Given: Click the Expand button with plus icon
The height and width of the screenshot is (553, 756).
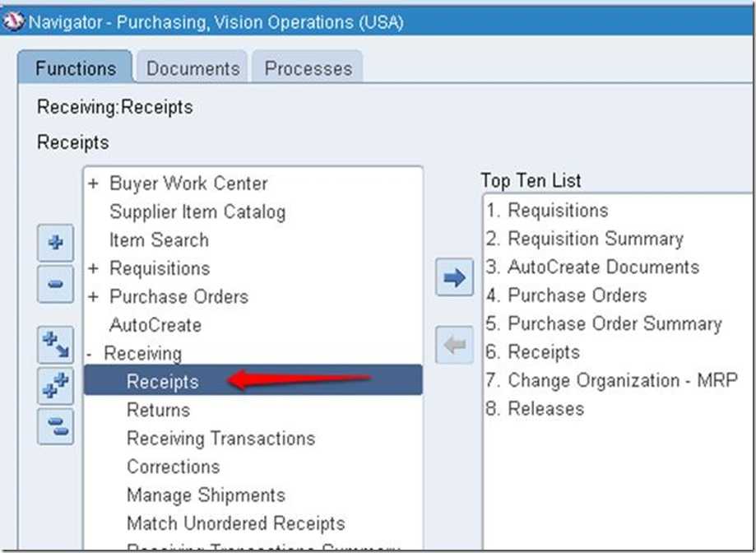Looking at the screenshot, I should tap(55, 243).
